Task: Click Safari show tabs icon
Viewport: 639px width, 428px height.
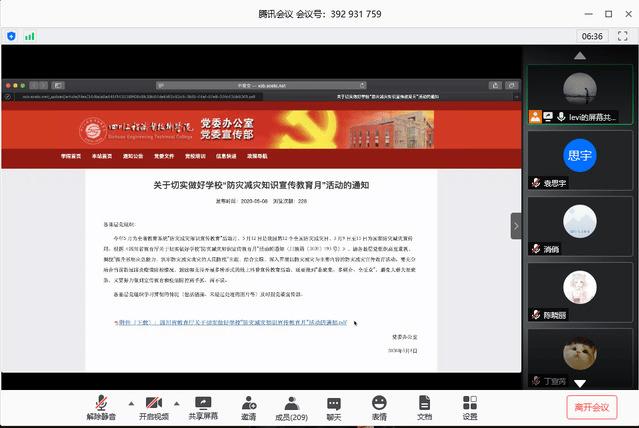Action: click(x=511, y=85)
